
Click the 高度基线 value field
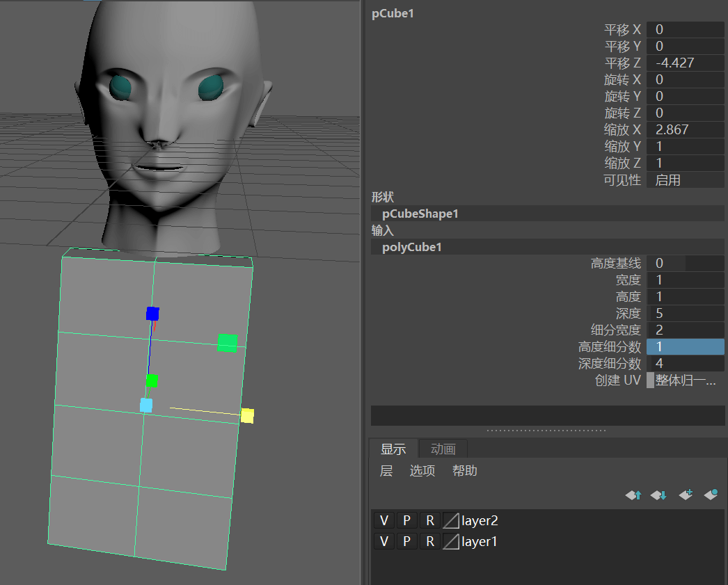[x=686, y=264]
